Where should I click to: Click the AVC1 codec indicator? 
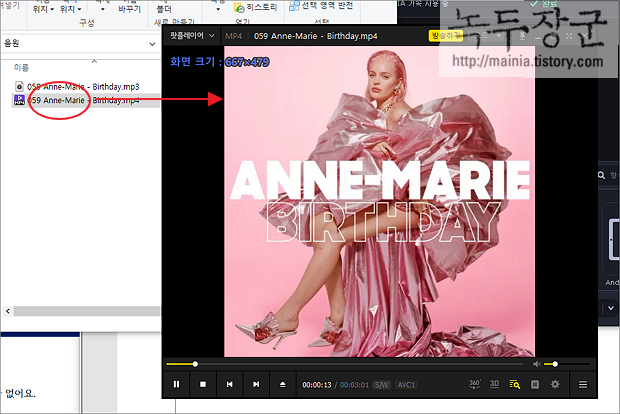pyautogui.click(x=406, y=385)
